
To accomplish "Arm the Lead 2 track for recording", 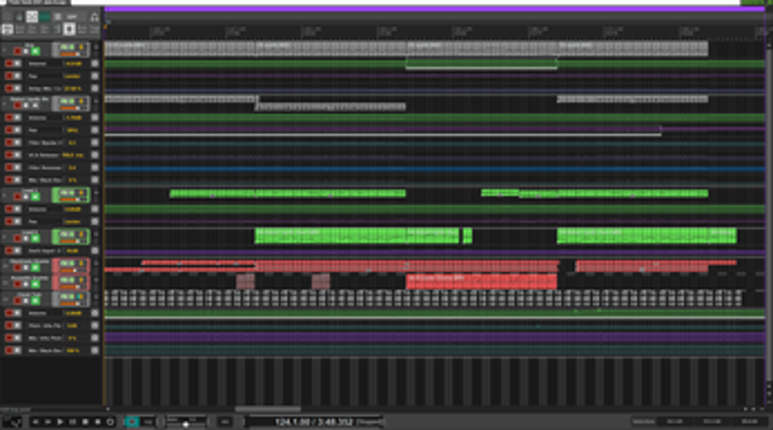I will pyautogui.click(x=18, y=239).
